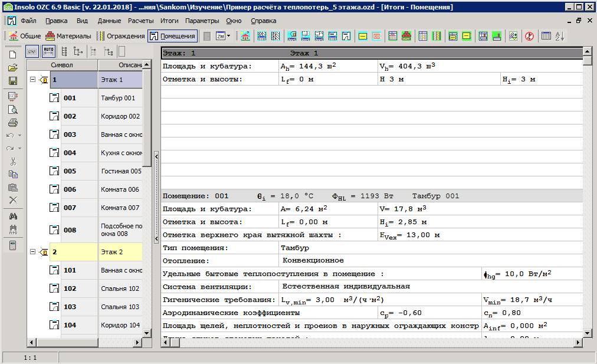Click the 1:1 status bar indicator
The width and height of the screenshot is (597, 364).
click(30, 358)
